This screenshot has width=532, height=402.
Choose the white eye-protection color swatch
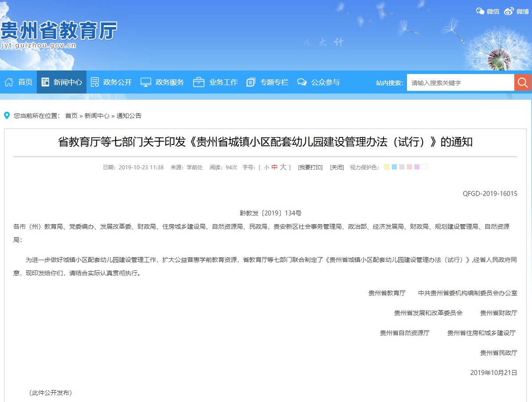[424, 167]
